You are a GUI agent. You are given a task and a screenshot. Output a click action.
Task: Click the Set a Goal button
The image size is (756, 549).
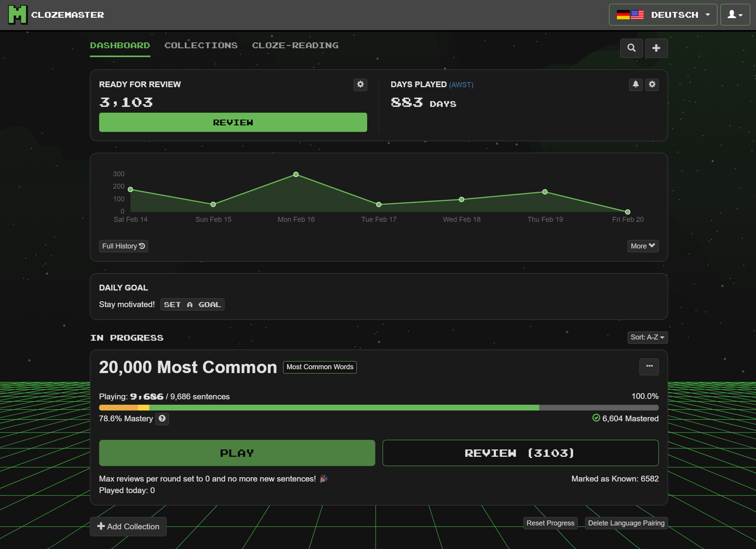tap(192, 304)
